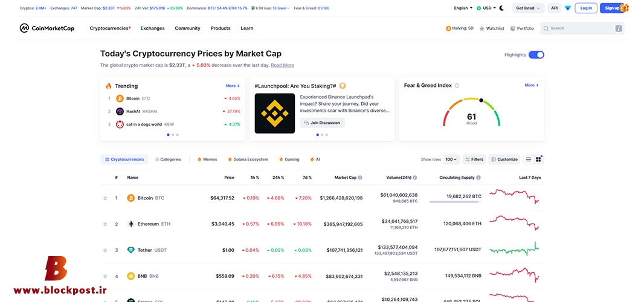The width and height of the screenshot is (644, 302).
Task: Open the Exchanges menu
Action: (152, 28)
